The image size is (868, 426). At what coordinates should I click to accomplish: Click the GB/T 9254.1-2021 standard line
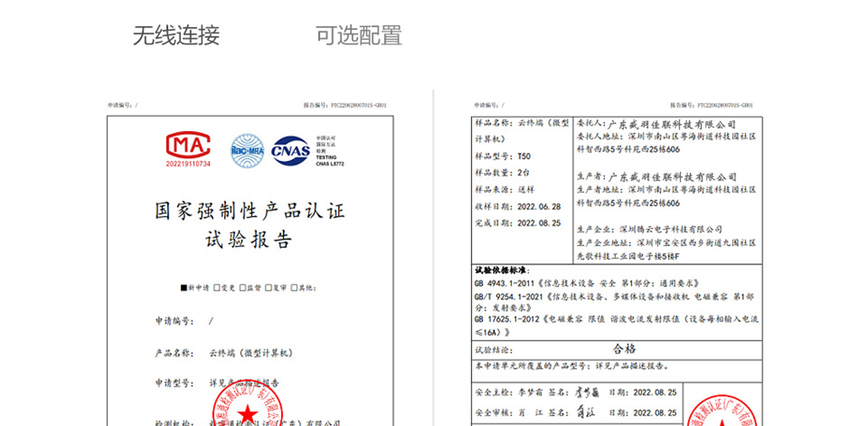click(614, 302)
